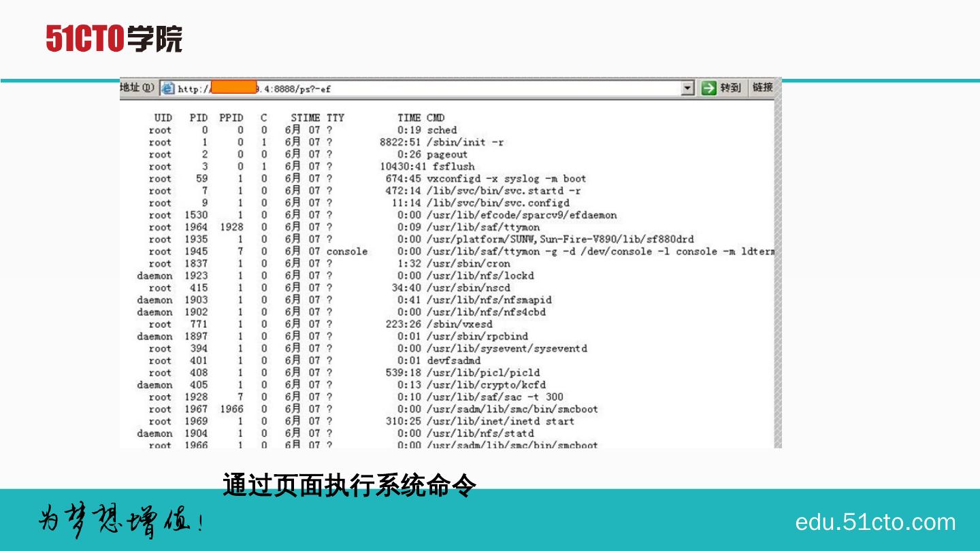Screen dimensions: 980x551
Task: Select the /sbin/init -r process row
Action: point(465,142)
